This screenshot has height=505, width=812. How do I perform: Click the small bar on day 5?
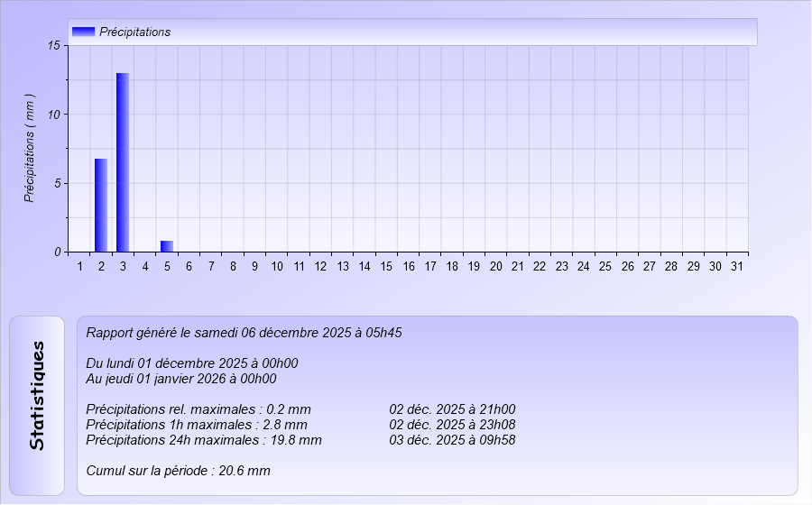pyautogui.click(x=167, y=246)
